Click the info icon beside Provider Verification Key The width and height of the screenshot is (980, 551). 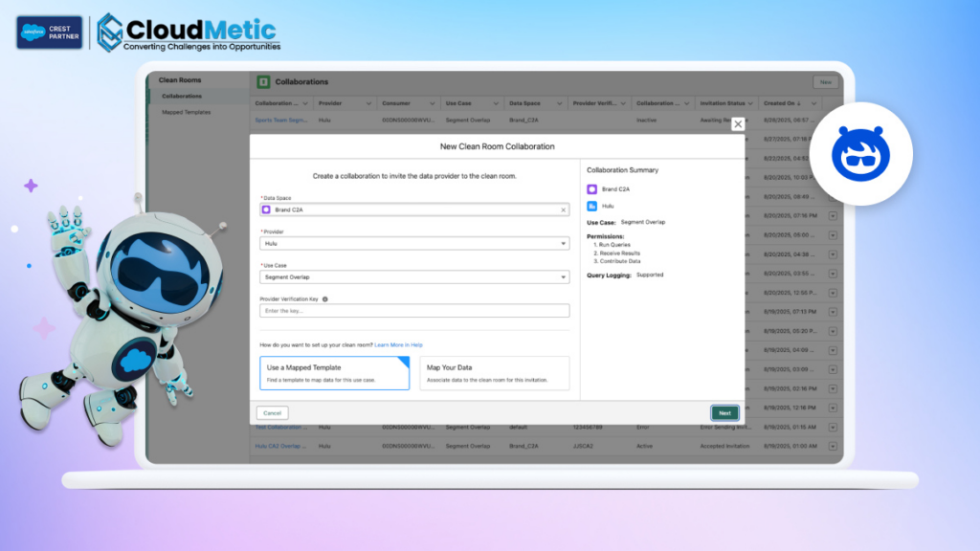(x=325, y=298)
